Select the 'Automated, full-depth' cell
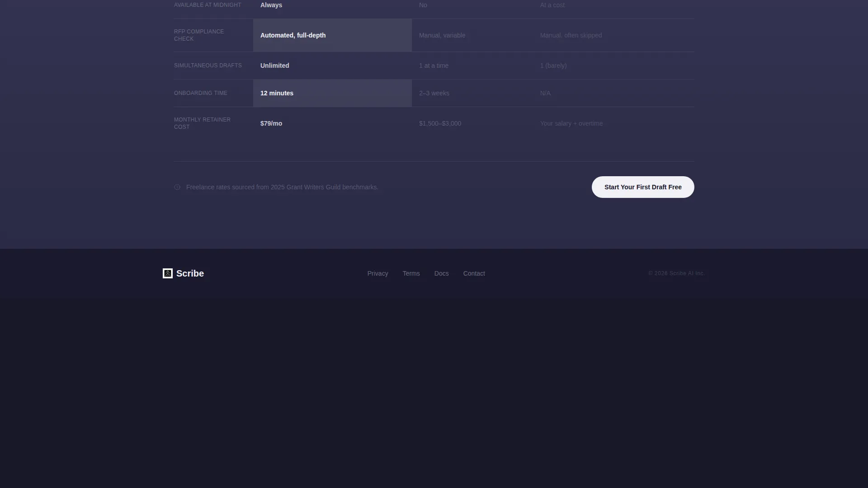Screen dimensions: 868x488 click(x=332, y=35)
